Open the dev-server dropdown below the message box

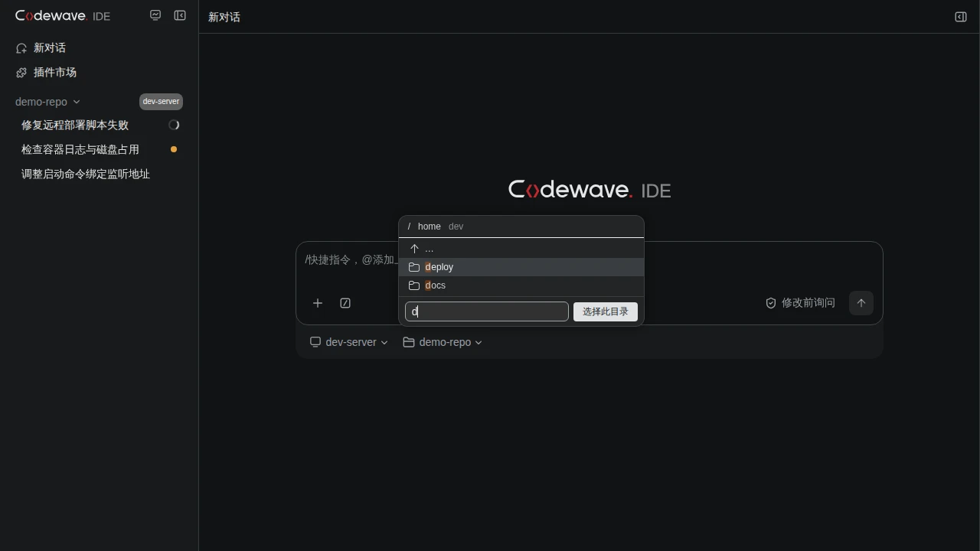[348, 342]
